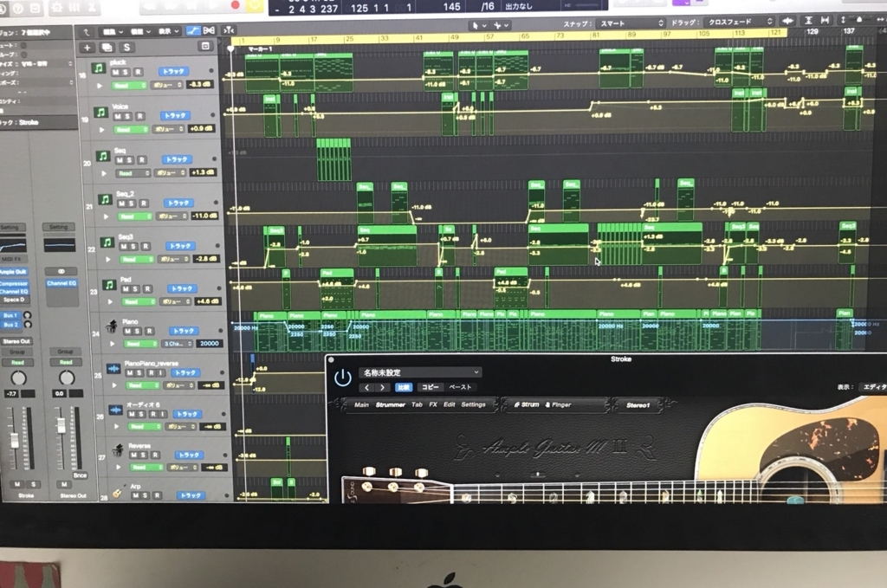Click the Stroke channel pan knob
Image resolution: width=887 pixels, height=588 pixels.
(19, 378)
